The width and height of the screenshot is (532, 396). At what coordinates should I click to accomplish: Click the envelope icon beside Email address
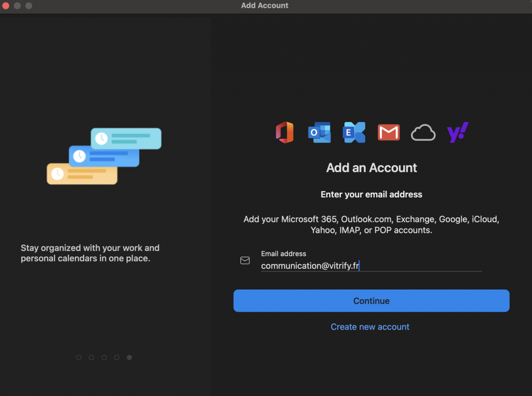click(245, 261)
